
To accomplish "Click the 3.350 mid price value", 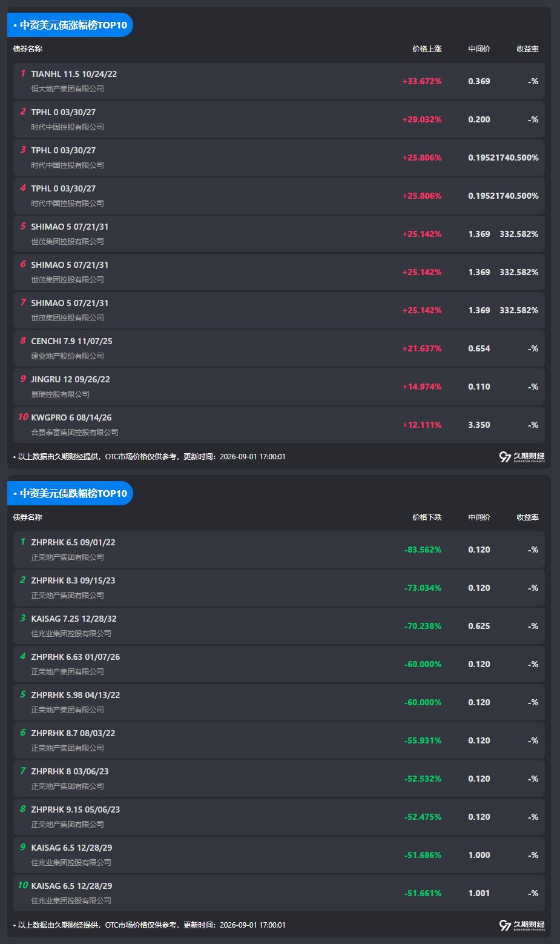I will [x=479, y=425].
